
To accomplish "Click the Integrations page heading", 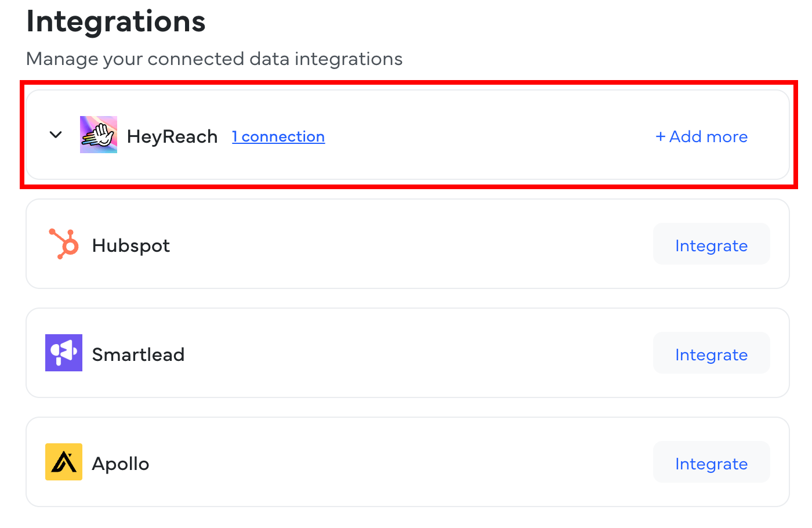I will pos(116,22).
